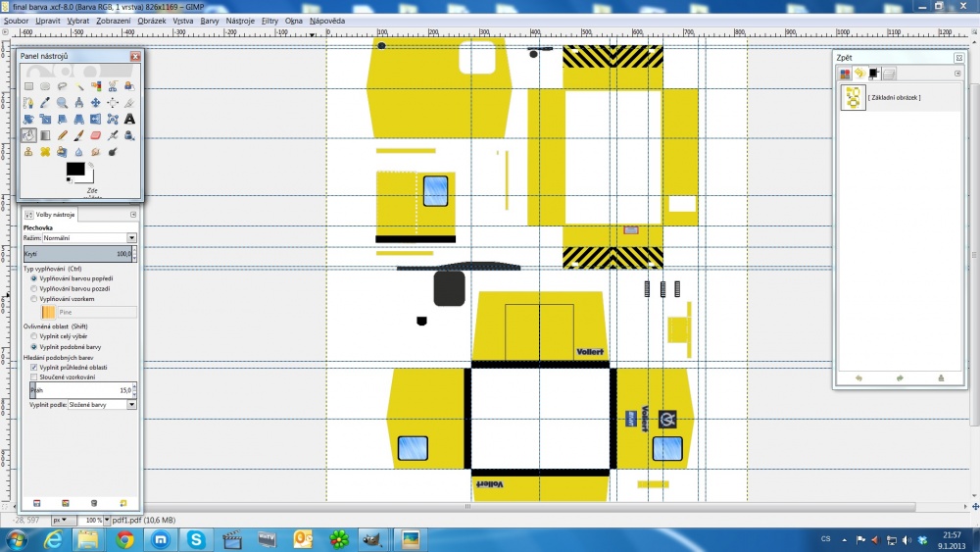Screen dimensions: 980x552
Task: Select the Zoom magnifier tool
Action: pos(62,103)
